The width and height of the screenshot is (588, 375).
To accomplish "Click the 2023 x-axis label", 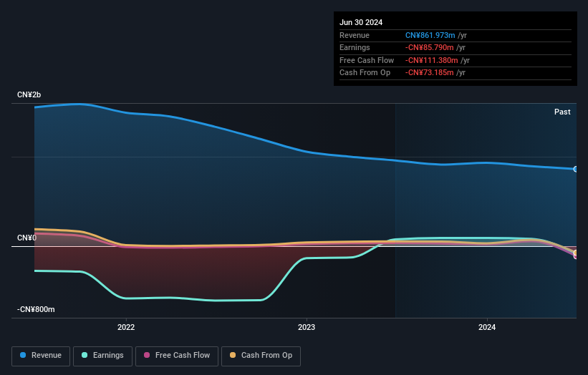I will [307, 327].
